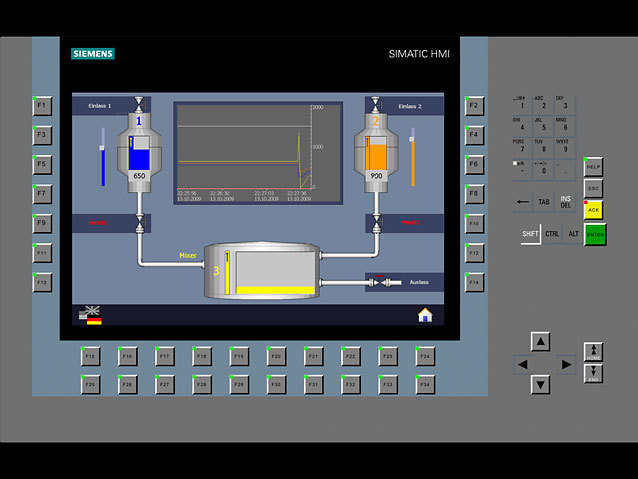The height and width of the screenshot is (479, 638).
Task: Toggle the Ventil2 valve below tank 2
Action: (376, 223)
